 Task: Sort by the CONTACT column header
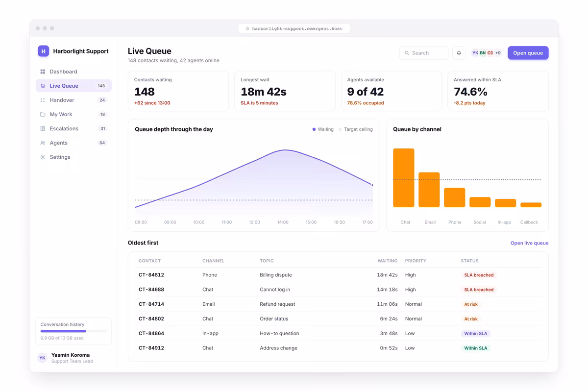coord(149,261)
